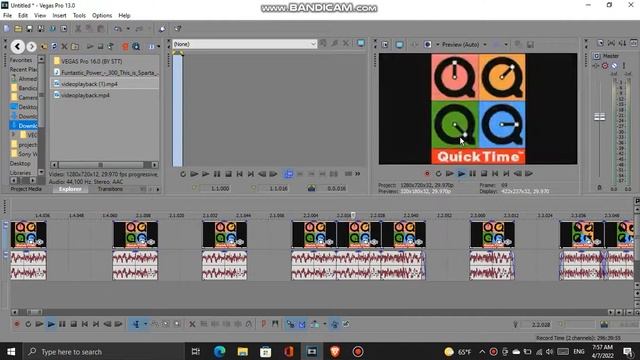Delete selected item in Explorer toolbar

[64, 47]
